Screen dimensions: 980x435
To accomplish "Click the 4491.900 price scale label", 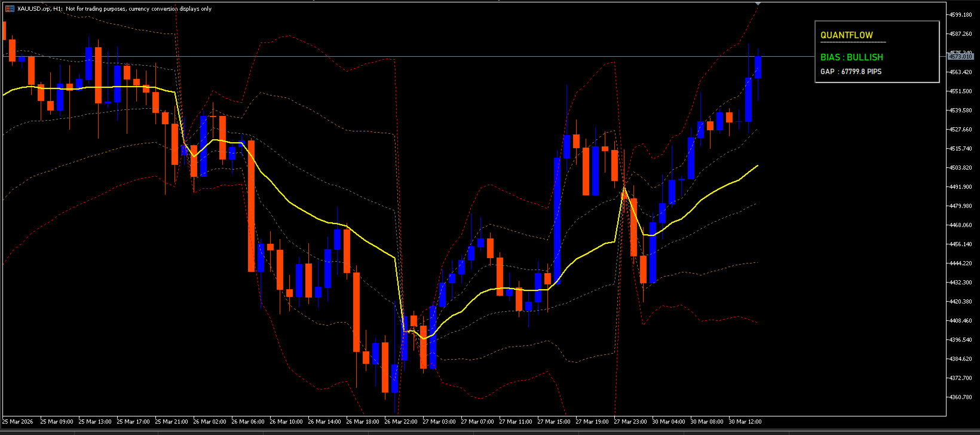I will (960, 187).
